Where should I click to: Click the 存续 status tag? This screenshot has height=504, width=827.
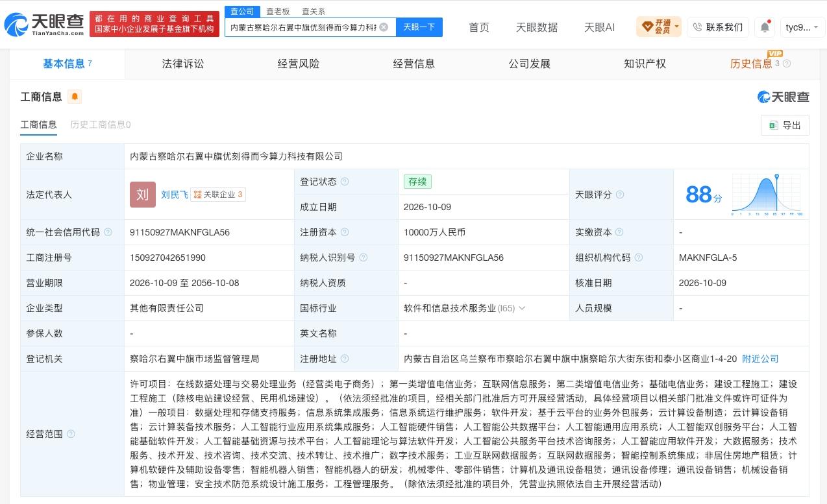point(417,182)
